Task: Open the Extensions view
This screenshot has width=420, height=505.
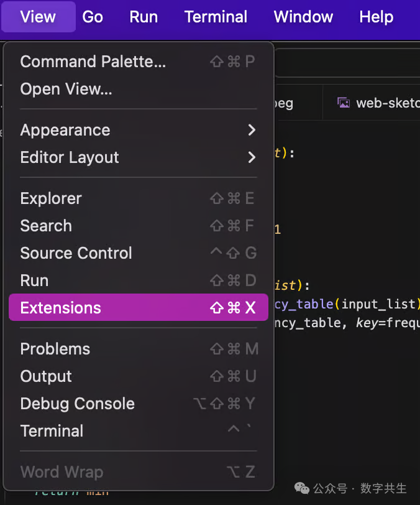Action: [60, 308]
